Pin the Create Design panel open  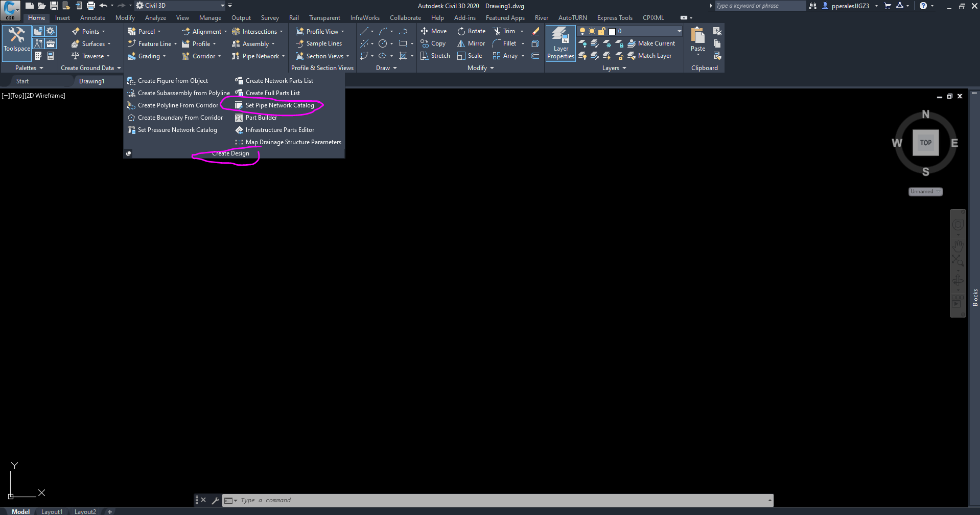coord(129,153)
